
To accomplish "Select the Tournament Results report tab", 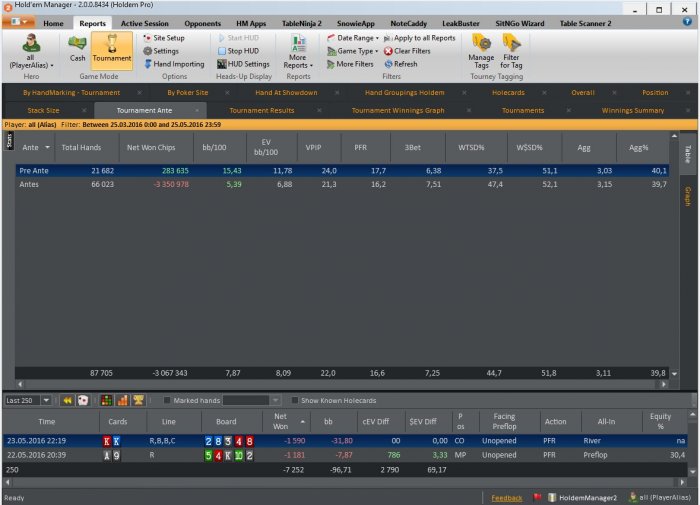I will pos(262,110).
